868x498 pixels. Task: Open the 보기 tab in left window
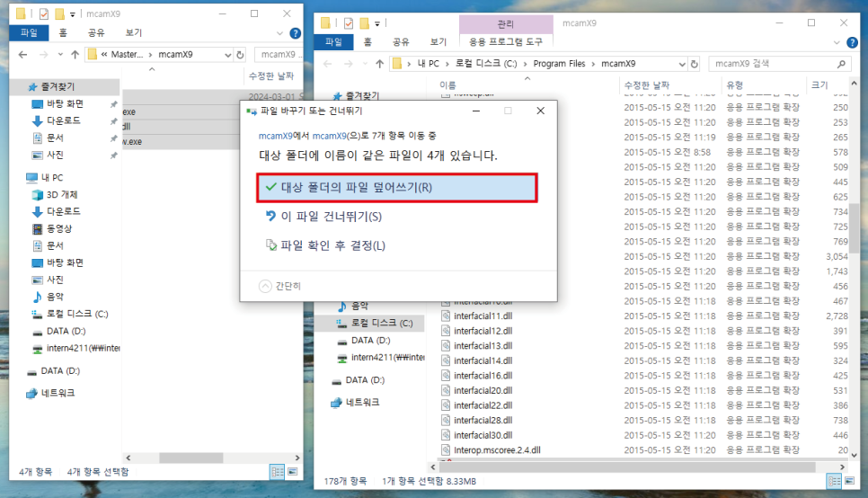click(134, 32)
